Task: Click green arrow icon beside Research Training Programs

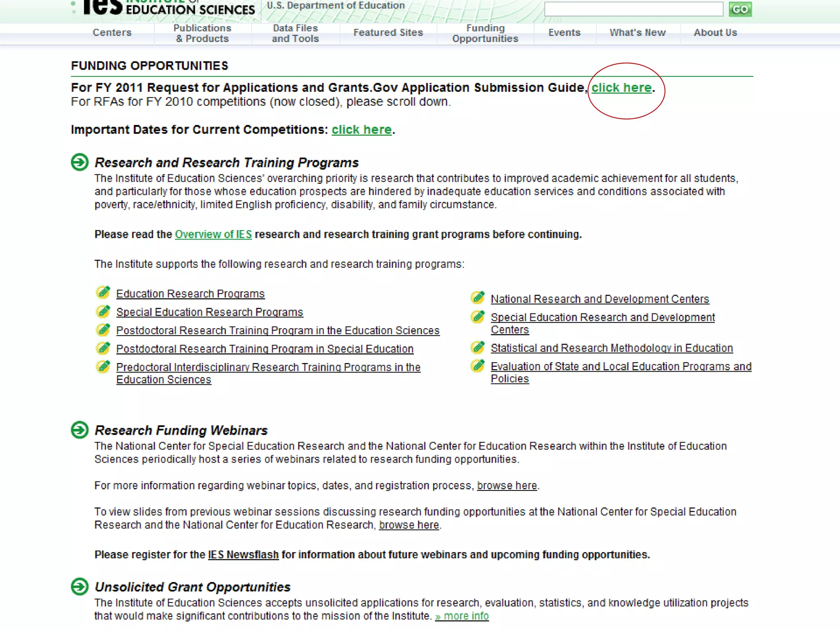Action: pos(80,162)
